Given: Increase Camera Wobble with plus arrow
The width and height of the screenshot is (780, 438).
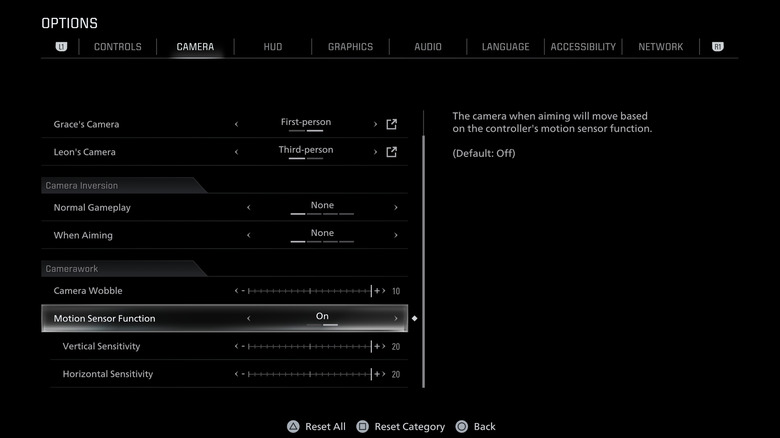Looking at the screenshot, I should click(380, 291).
